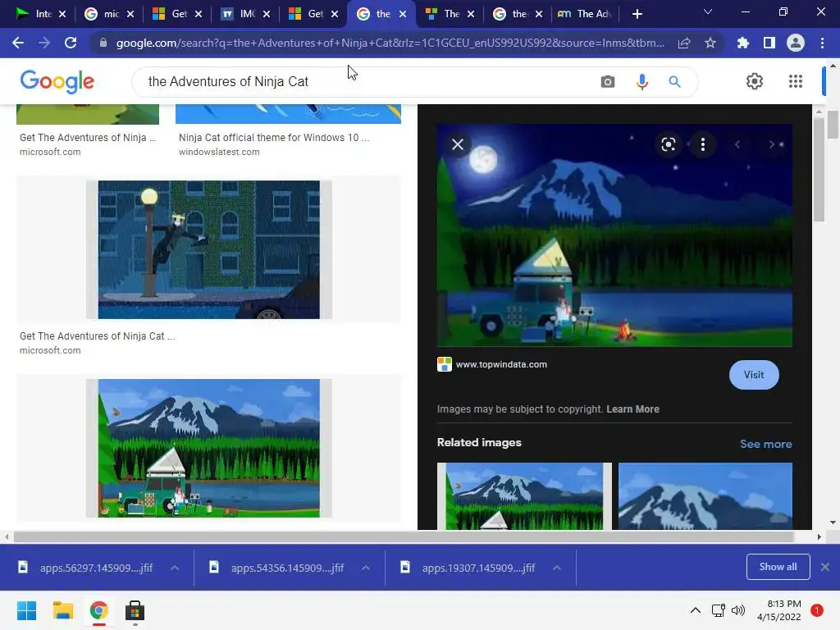Image resolution: width=840 pixels, height=630 pixels.
Task: Show the previous image in preview
Action: coord(737,144)
